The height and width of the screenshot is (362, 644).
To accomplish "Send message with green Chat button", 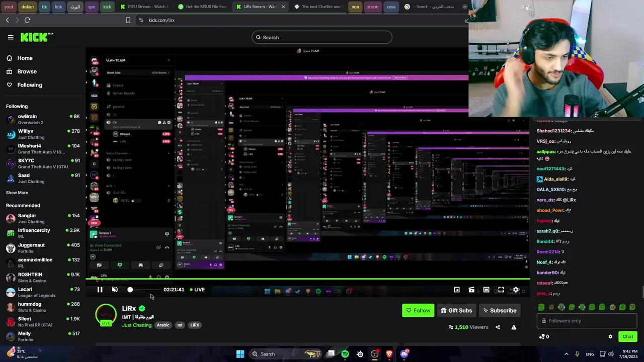I will click(627, 337).
